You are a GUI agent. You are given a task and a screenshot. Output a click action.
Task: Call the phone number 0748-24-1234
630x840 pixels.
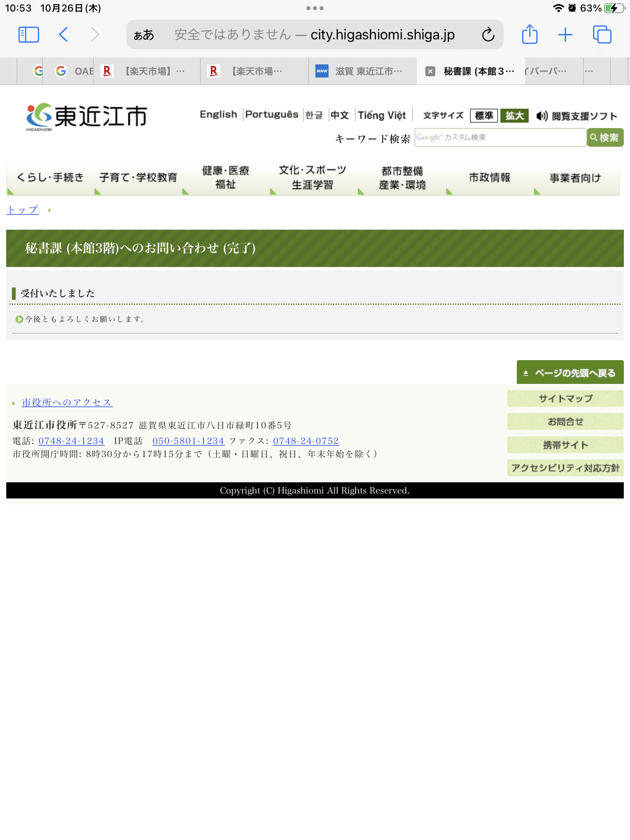tap(71, 441)
